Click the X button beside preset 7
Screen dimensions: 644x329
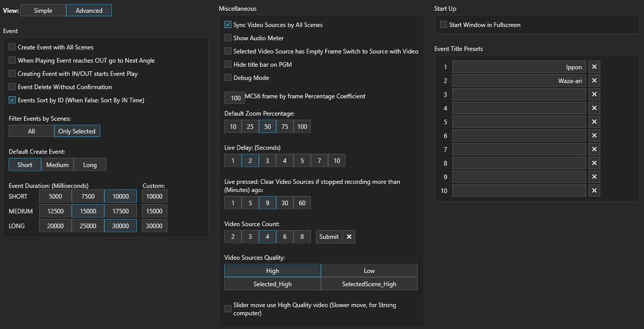(594, 149)
